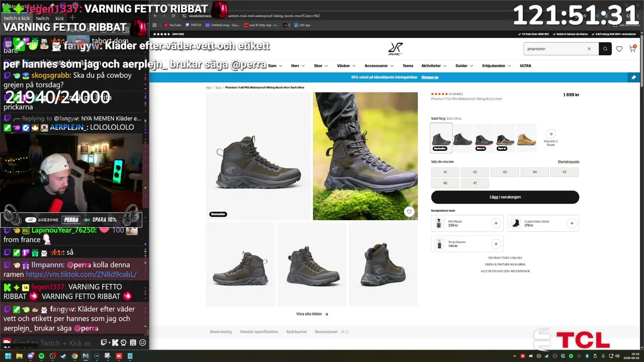Expand the Dam menu
644x362 pixels.
click(275, 66)
